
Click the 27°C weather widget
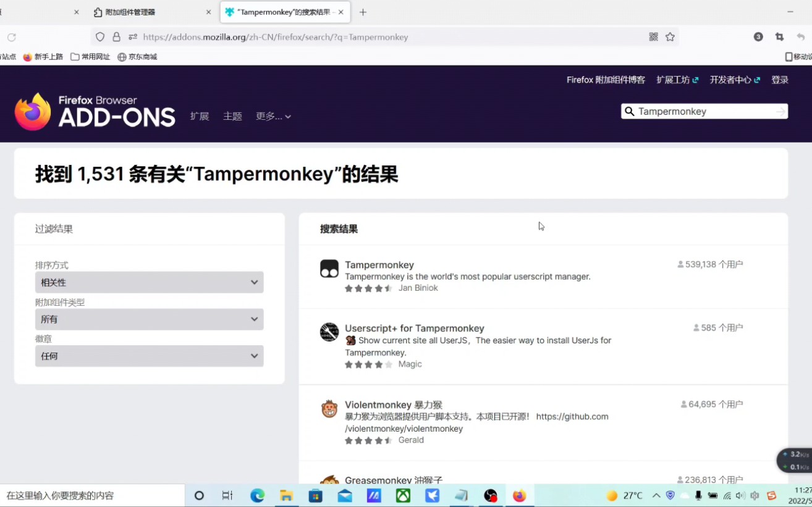pos(625,495)
